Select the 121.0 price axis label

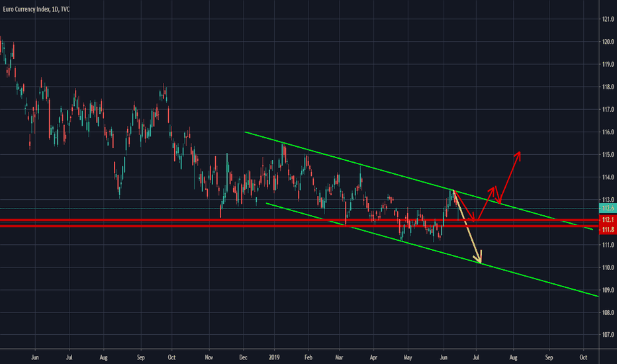608,19
